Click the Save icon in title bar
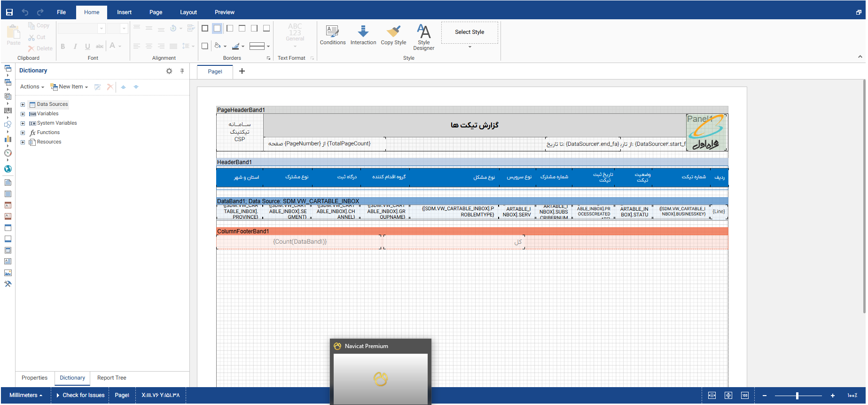868x405 pixels. point(9,12)
